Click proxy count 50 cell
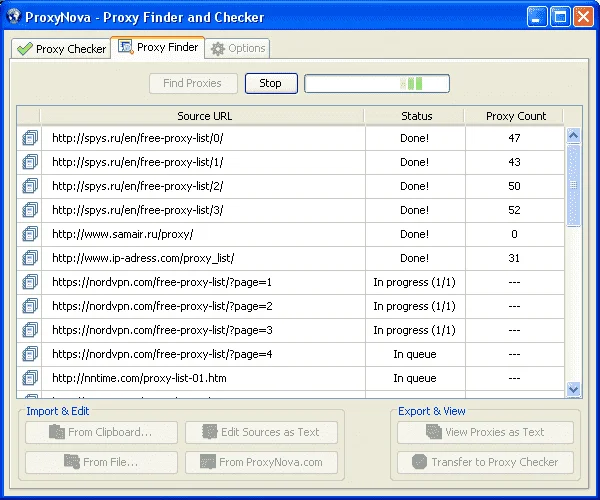 point(514,186)
